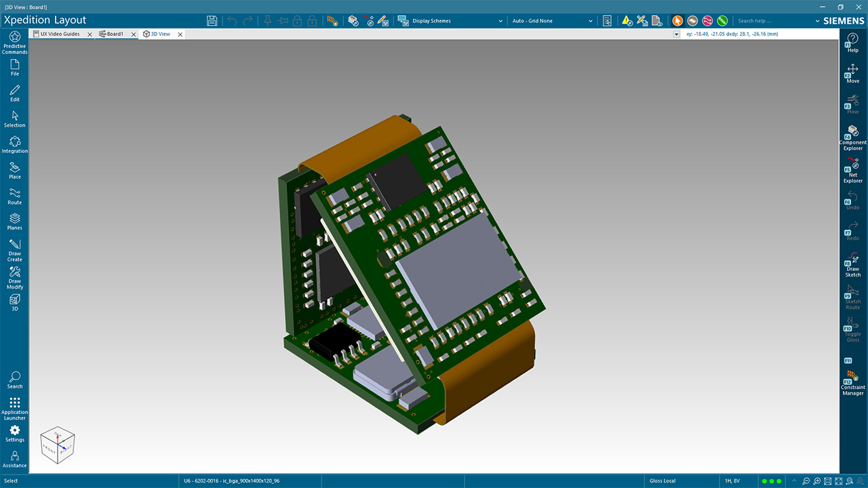This screenshot has width=868, height=488.
Task: Open the Route tools from the sidebar
Action: click(x=14, y=196)
